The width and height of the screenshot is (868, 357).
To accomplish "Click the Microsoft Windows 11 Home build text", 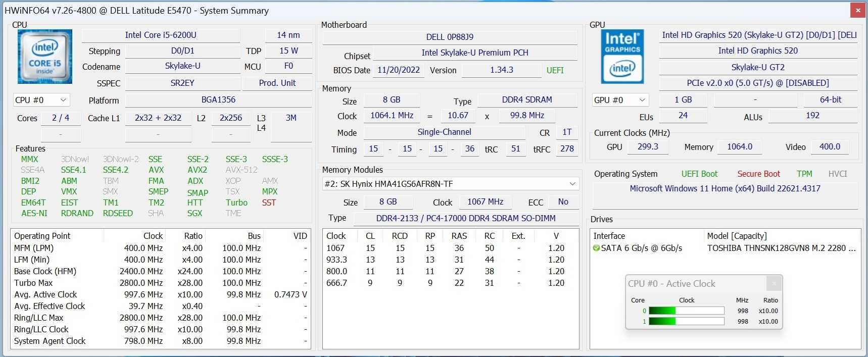I will click(x=725, y=188).
